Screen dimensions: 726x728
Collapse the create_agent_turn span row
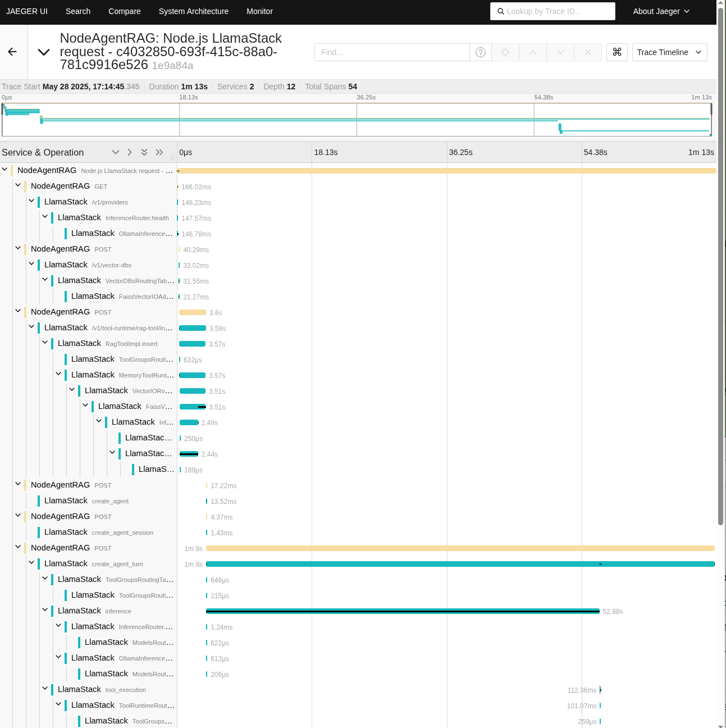32,563
